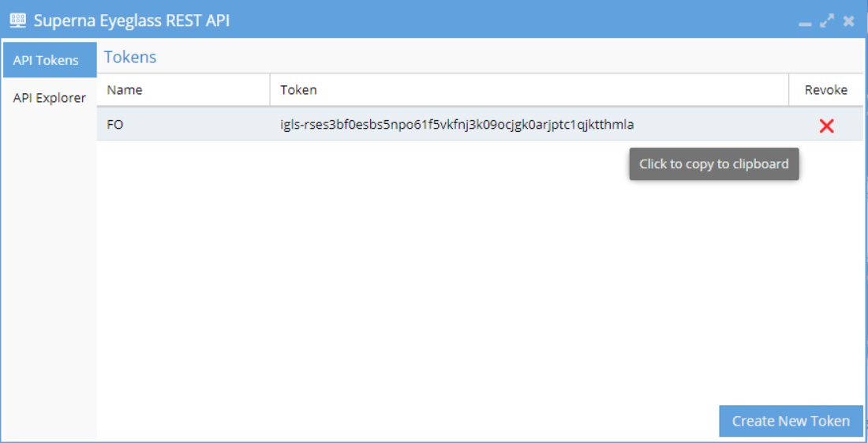Click the Revoke column header
The width and height of the screenshot is (868, 443).
[x=826, y=90]
